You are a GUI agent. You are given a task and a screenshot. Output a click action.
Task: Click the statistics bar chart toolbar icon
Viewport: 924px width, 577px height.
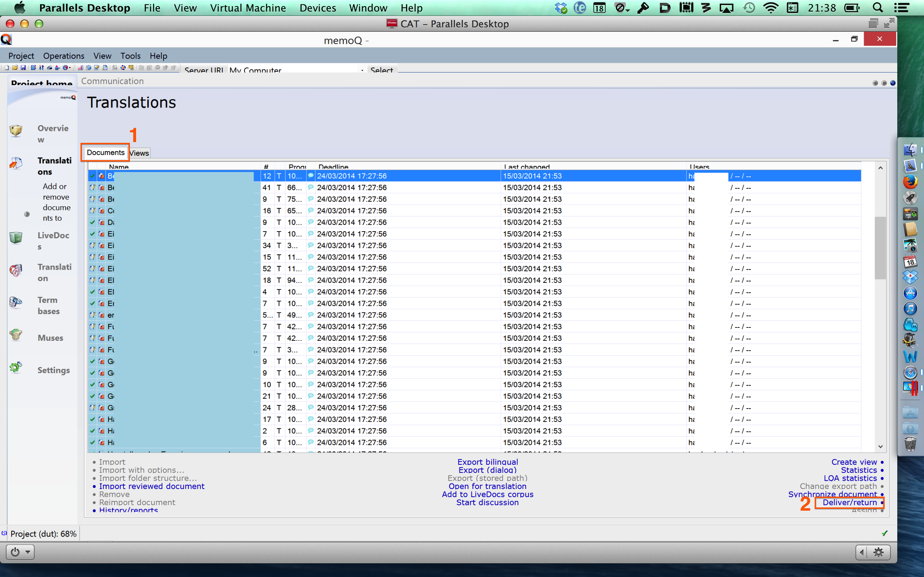click(80, 68)
